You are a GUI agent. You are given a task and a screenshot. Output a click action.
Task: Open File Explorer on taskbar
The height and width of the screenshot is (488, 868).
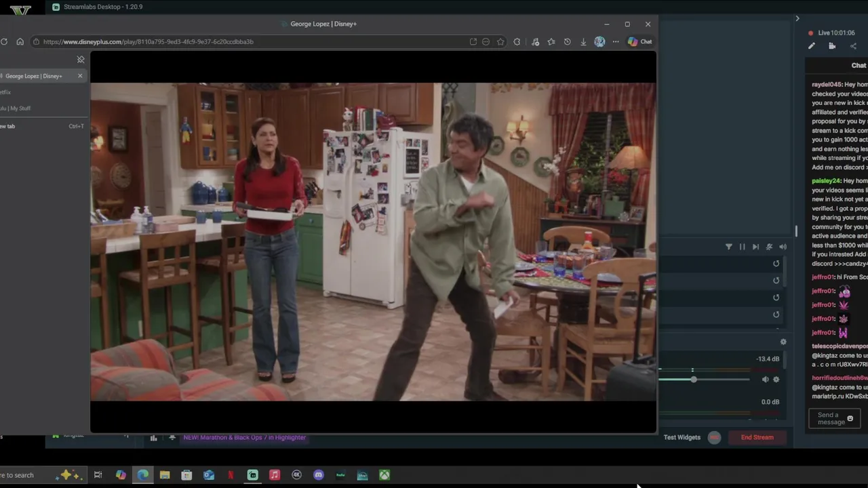pos(165,475)
